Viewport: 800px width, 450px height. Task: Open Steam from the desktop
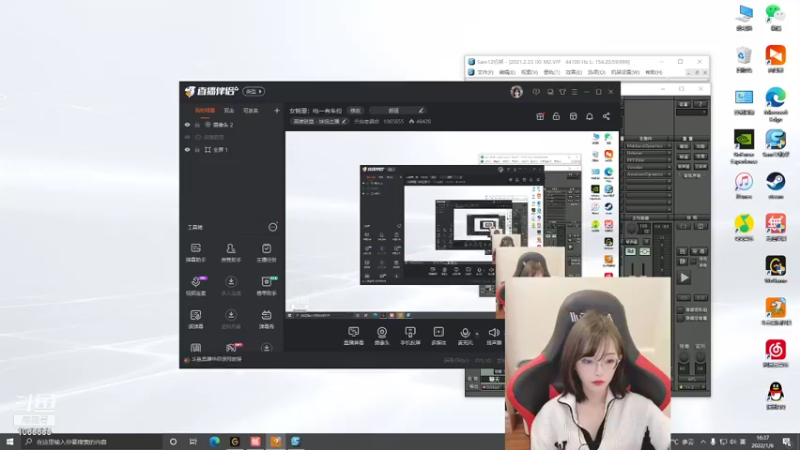(x=776, y=185)
